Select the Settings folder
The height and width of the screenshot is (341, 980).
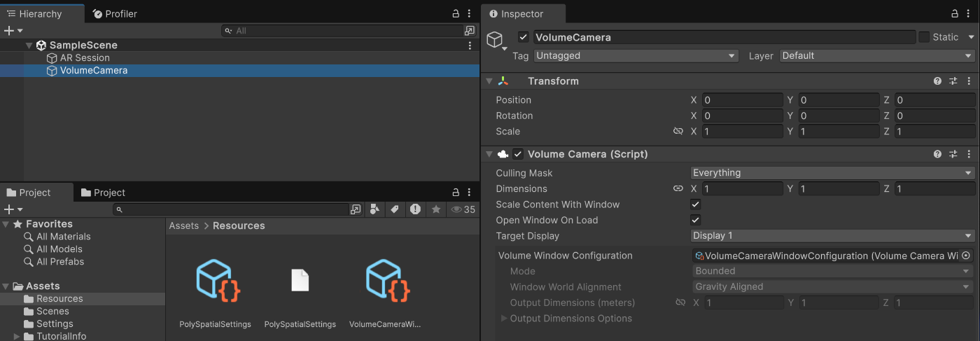click(x=55, y=324)
